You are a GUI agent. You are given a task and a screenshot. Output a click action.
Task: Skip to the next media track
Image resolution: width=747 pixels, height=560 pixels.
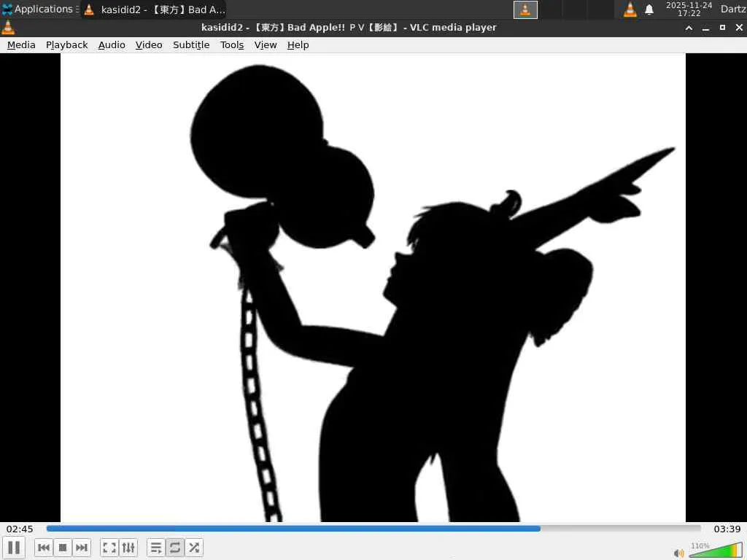[82, 548]
